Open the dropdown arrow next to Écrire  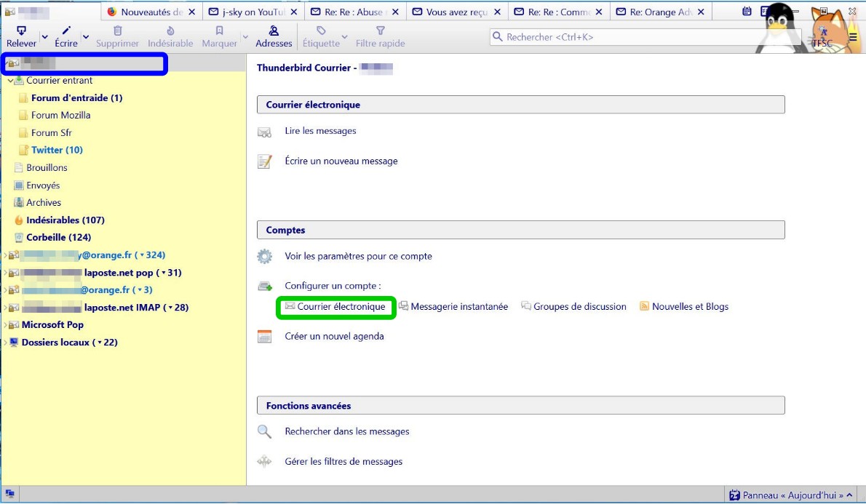pyautogui.click(x=86, y=37)
